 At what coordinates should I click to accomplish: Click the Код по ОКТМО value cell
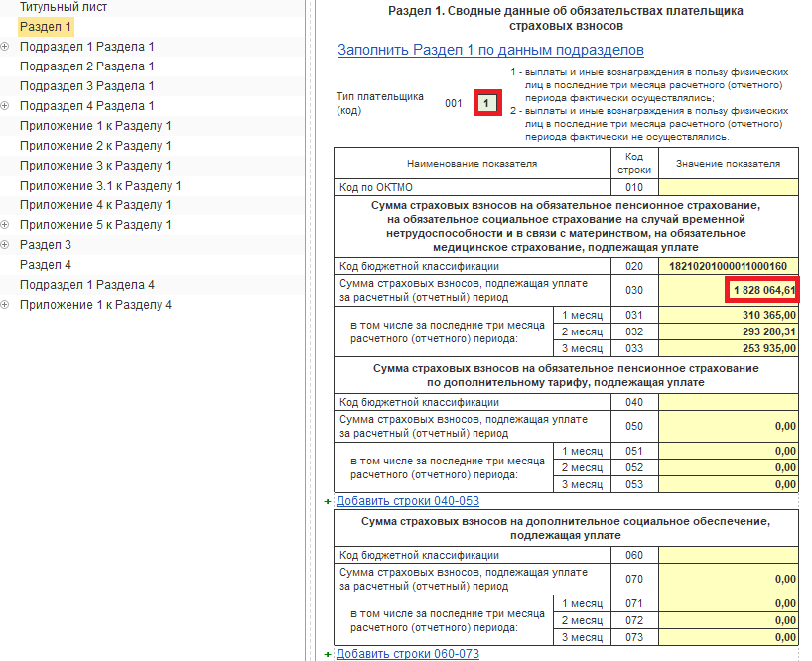point(729,187)
